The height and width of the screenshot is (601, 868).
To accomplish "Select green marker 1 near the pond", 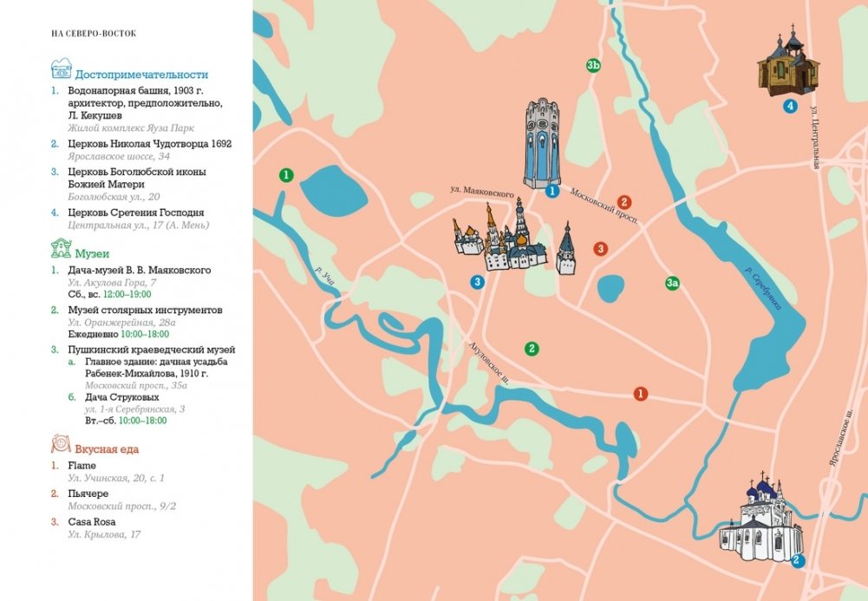I will [x=286, y=175].
